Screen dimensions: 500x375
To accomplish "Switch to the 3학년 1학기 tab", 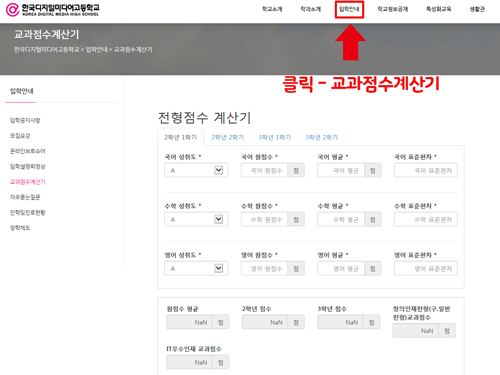I will [275, 137].
